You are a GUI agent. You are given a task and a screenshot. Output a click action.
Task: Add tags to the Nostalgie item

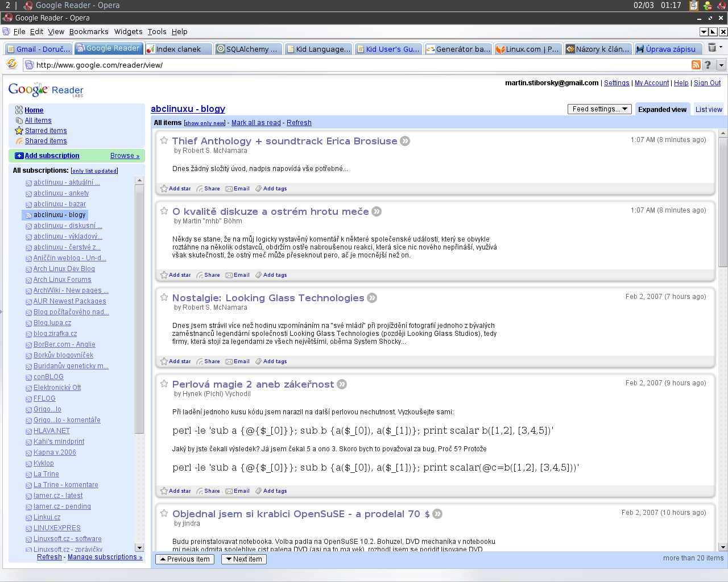[271, 361]
